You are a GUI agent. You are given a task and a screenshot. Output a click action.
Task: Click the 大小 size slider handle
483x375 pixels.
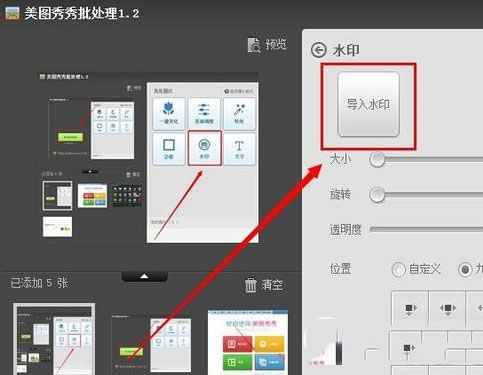click(377, 159)
